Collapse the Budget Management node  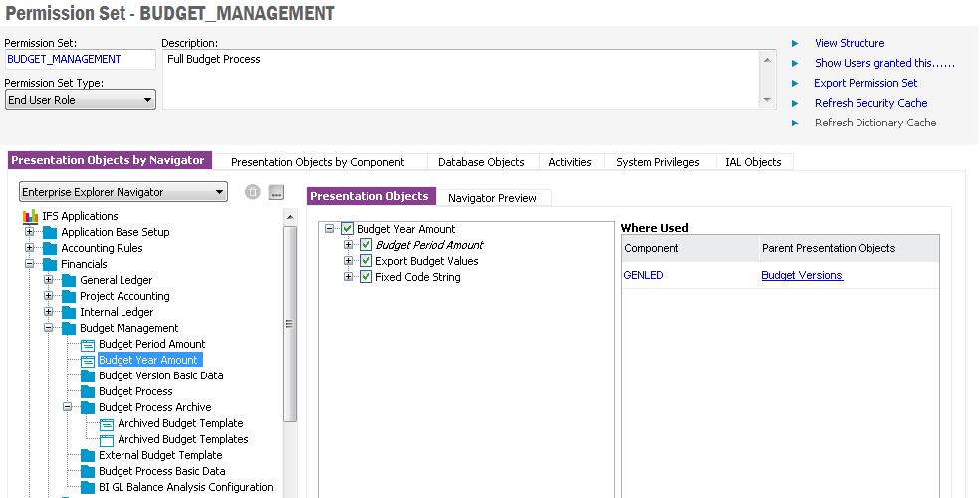[x=48, y=328]
